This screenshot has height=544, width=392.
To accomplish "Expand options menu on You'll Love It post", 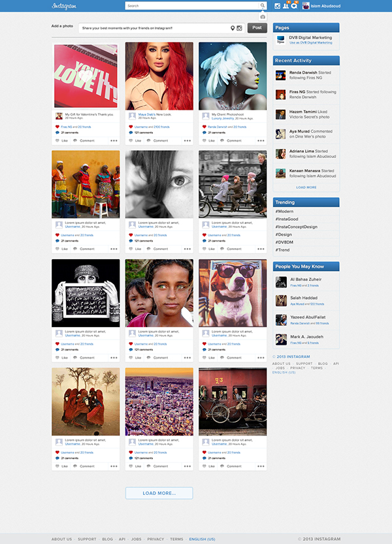I will [114, 140].
